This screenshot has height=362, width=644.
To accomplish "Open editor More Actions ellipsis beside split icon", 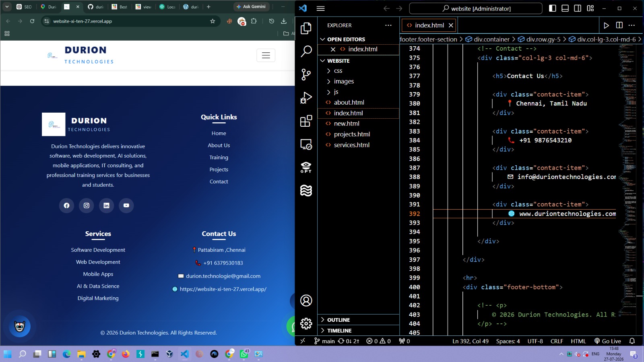I will [x=632, y=25].
